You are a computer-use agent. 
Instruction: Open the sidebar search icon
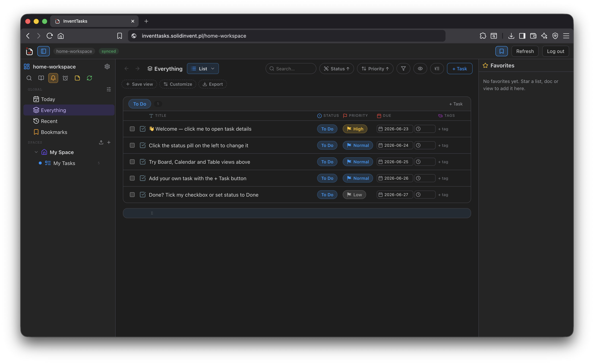29,78
